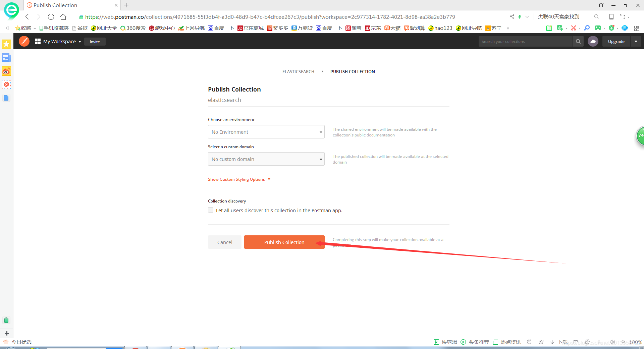Open the extensions grid icon
The image size is (644, 349).
[637, 28]
